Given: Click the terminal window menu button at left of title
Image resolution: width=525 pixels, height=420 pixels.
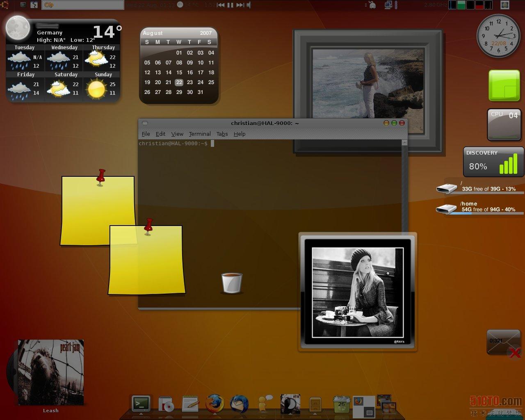Looking at the screenshot, I should (145, 123).
